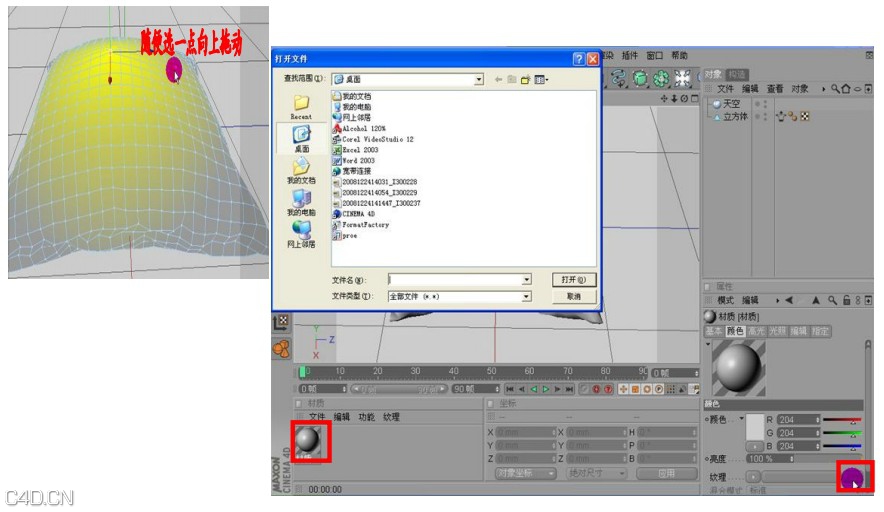The image size is (884, 512).
Task: Click the home icon in Object manager
Action: click(846, 89)
